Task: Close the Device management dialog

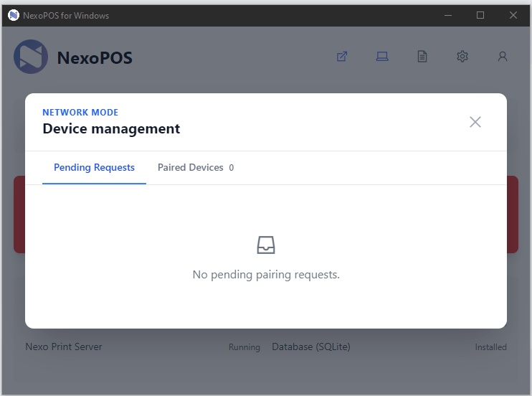Action: click(x=475, y=122)
